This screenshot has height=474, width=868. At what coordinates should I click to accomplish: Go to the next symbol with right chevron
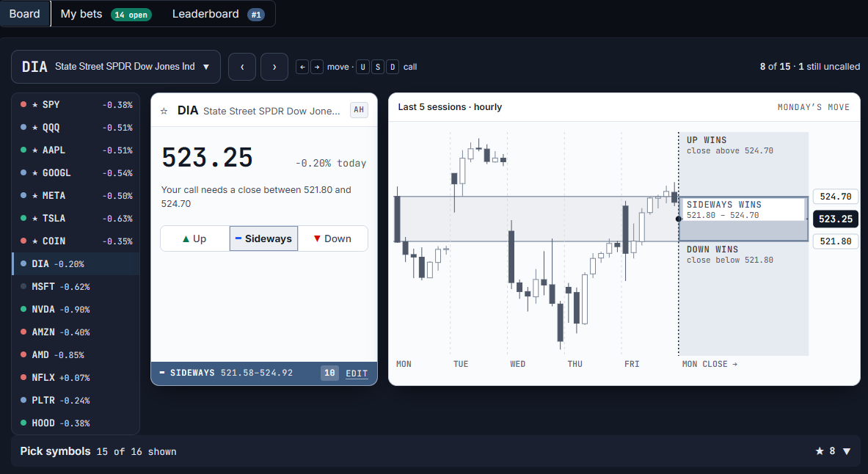click(x=274, y=67)
